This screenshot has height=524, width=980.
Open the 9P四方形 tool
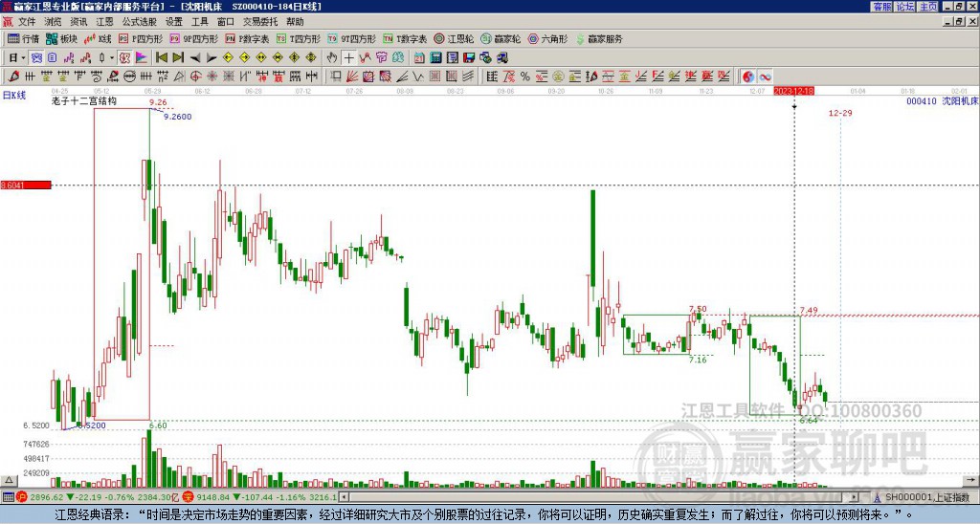193,38
